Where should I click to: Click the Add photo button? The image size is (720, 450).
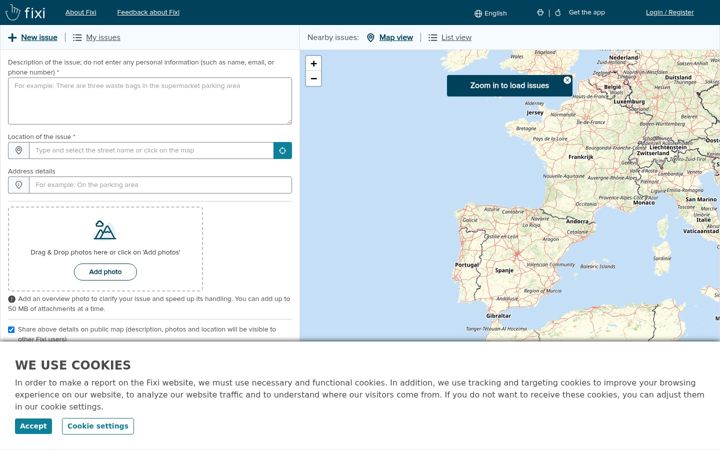coord(105,272)
